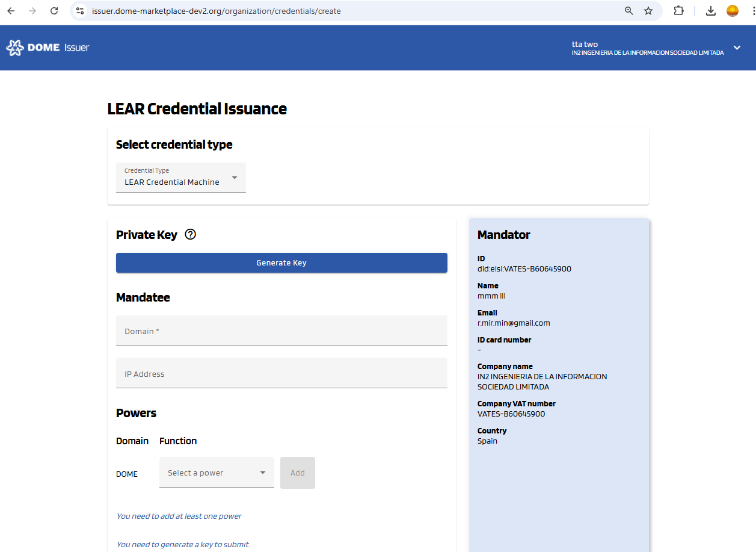Expand the user account chevron in the header
Screen dimensions: 756x552
737,48
